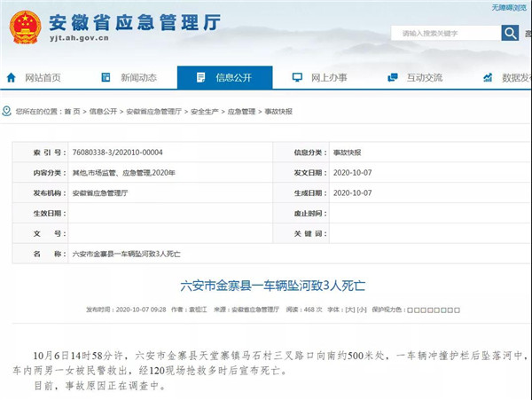Click the search magnifier button
532x400 pixels.
(510, 33)
